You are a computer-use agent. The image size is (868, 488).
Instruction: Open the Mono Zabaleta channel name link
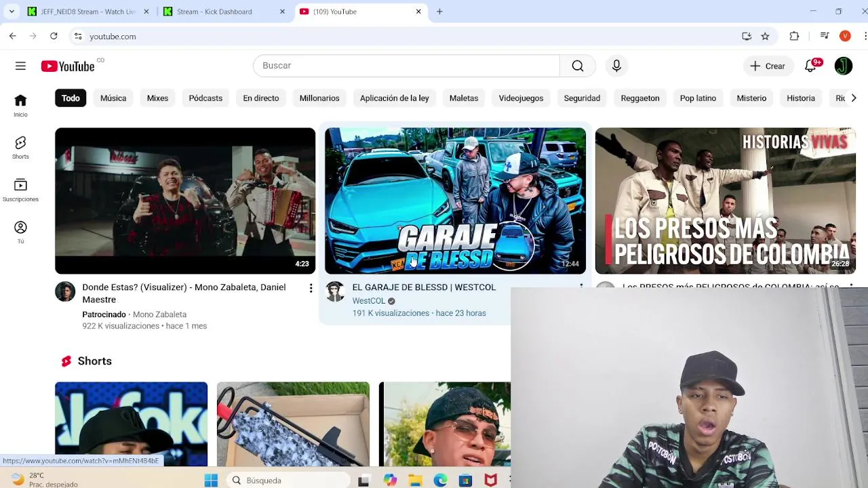point(159,314)
